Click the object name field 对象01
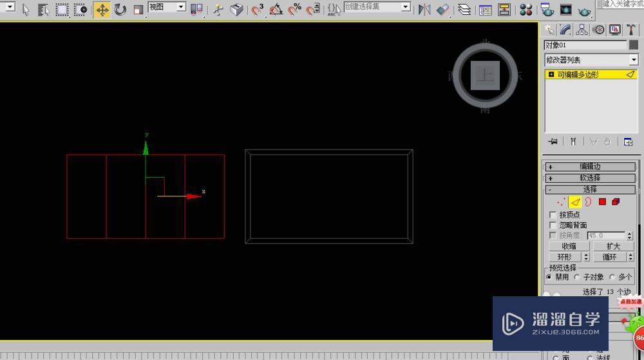644x360 pixels. (x=585, y=44)
